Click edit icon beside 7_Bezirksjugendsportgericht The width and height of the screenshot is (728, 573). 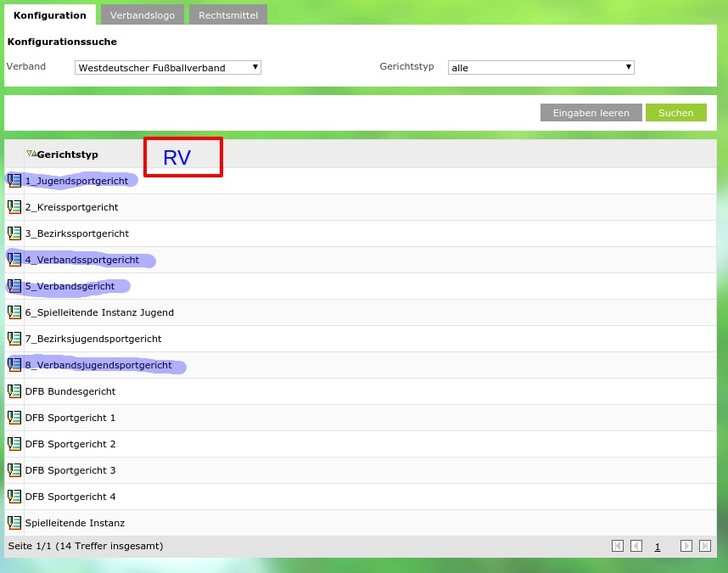coord(14,339)
